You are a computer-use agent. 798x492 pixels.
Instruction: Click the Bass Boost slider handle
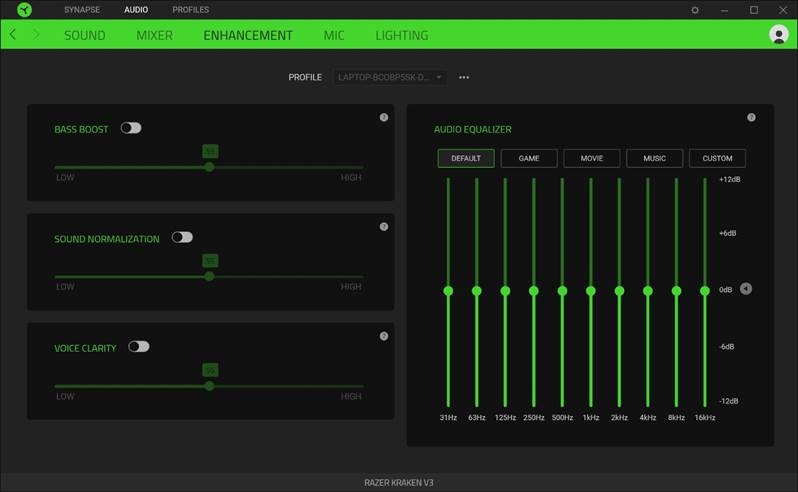209,167
